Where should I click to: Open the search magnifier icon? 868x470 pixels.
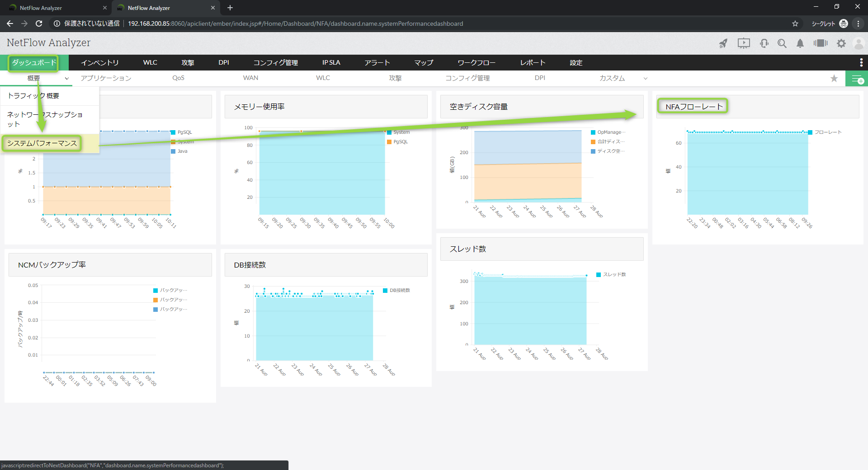pyautogui.click(x=782, y=43)
